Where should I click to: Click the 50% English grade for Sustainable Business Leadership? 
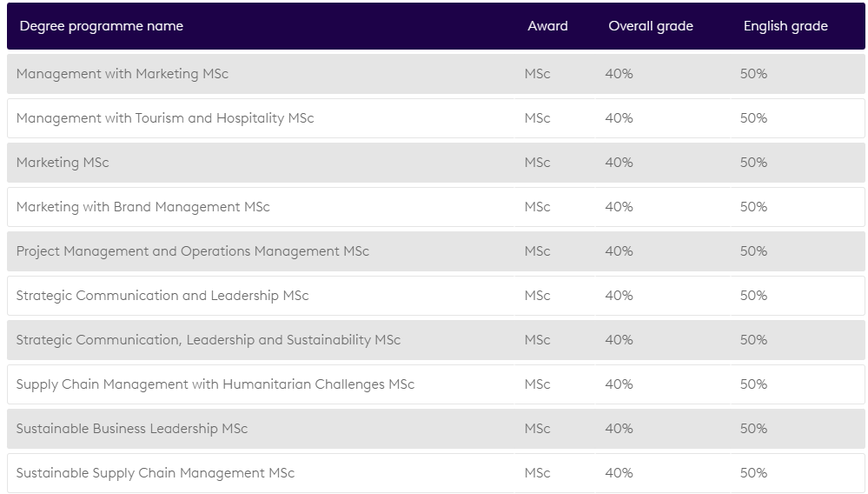(x=753, y=429)
